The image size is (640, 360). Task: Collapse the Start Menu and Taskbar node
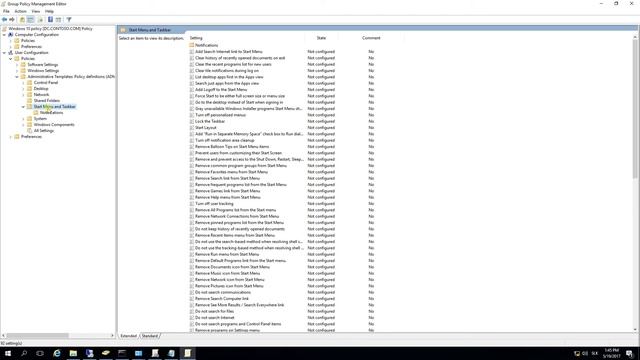pos(23,107)
